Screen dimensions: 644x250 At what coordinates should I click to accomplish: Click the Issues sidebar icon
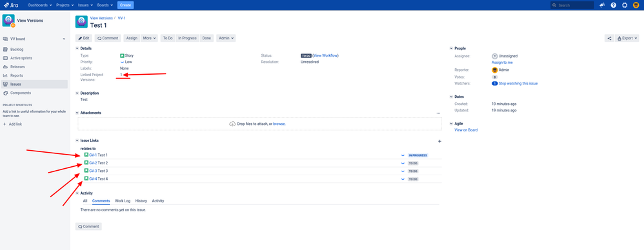[5, 84]
